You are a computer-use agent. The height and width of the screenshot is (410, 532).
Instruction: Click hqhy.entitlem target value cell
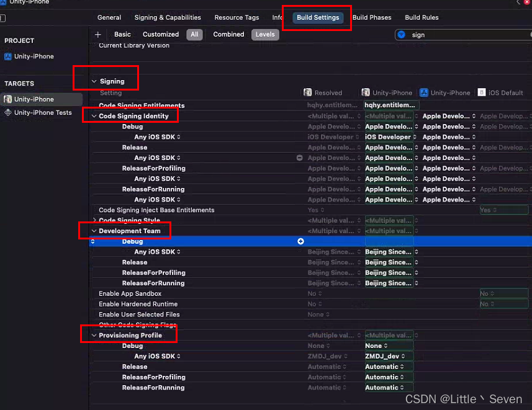pos(391,105)
